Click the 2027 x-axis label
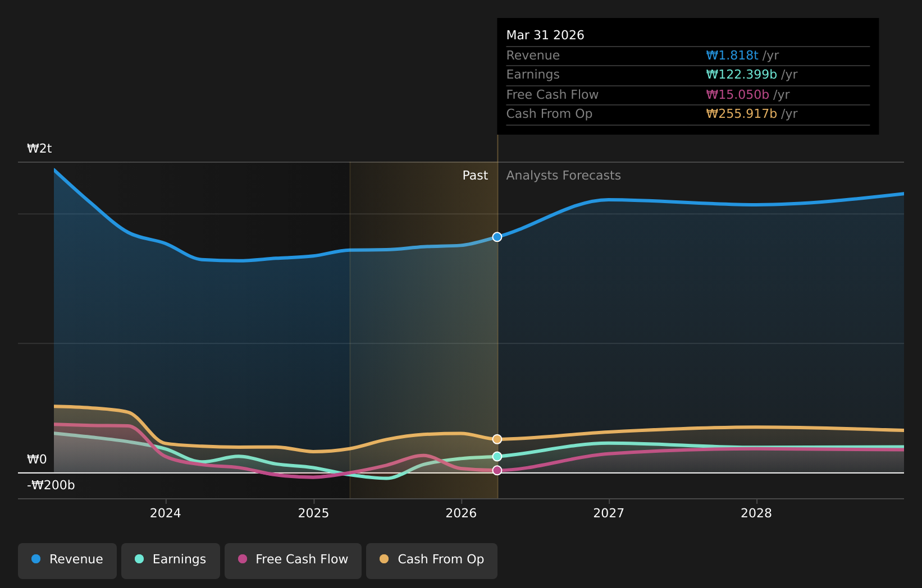922x588 pixels. [609, 513]
